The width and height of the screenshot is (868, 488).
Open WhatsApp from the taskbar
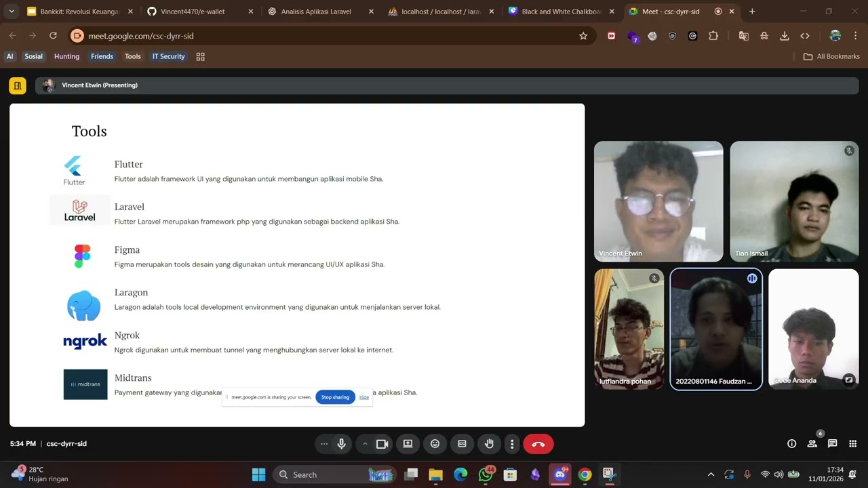tap(486, 474)
